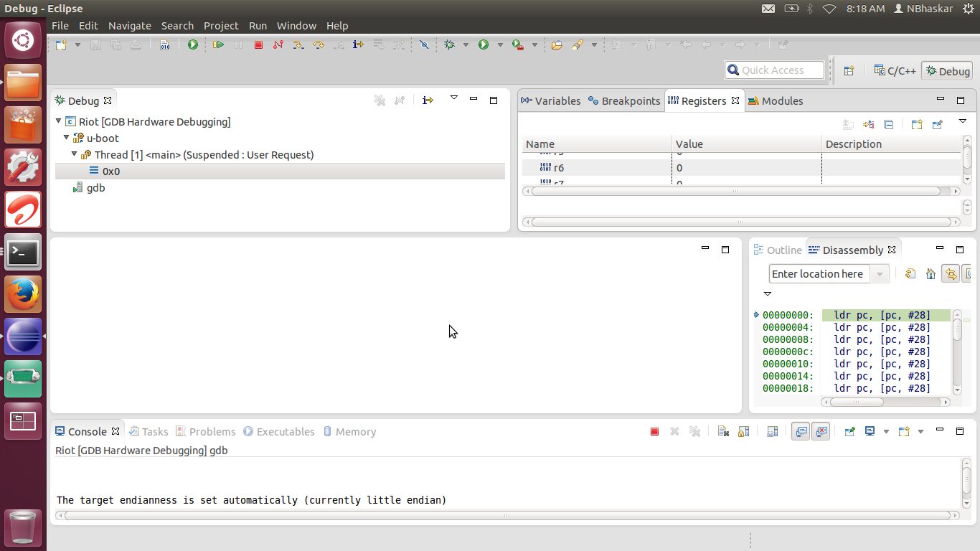980x551 pixels.
Task: Collapse the Riot [GDB Hardware Debugging] tree node
Action: coord(59,121)
